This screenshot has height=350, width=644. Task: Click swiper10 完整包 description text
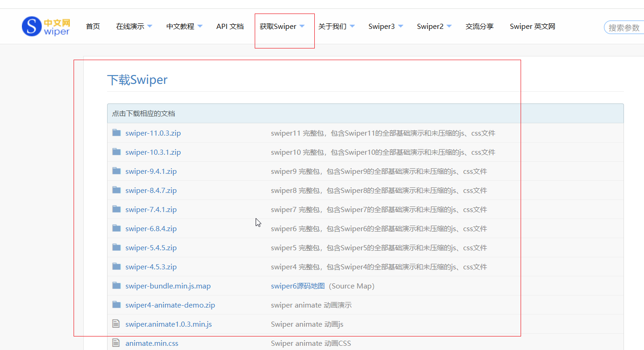(383, 152)
